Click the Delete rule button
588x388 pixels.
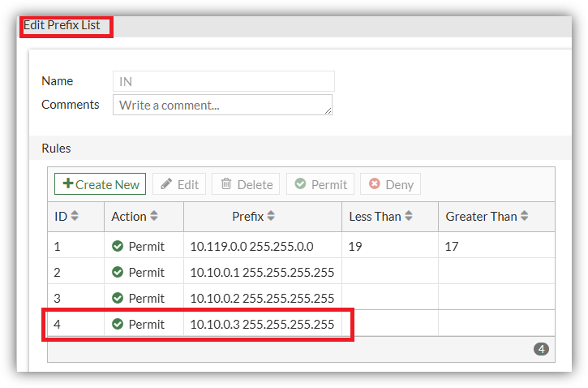click(246, 184)
